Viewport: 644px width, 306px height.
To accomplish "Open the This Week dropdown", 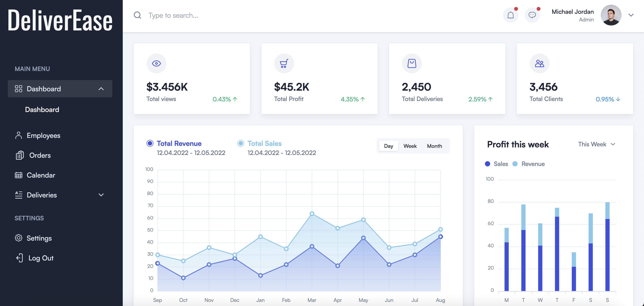I will (x=596, y=144).
